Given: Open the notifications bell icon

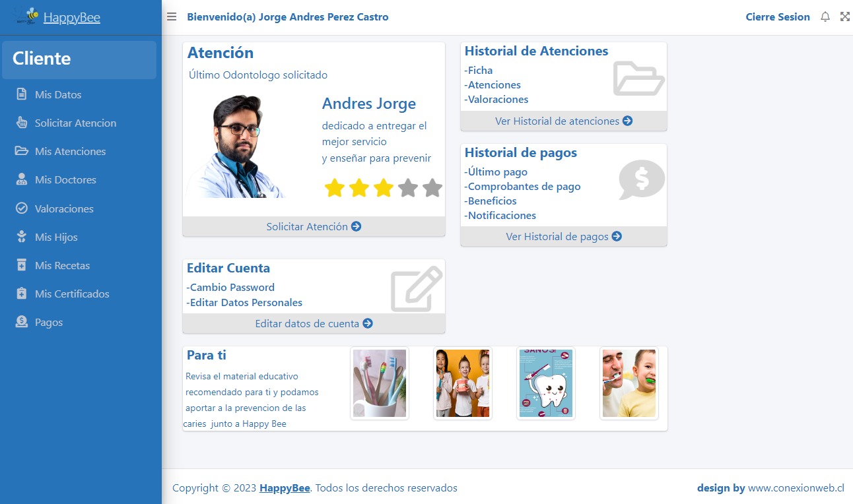Looking at the screenshot, I should coord(825,17).
